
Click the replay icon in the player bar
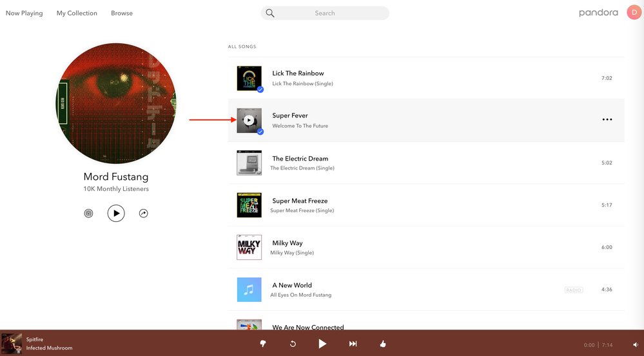[293, 344]
